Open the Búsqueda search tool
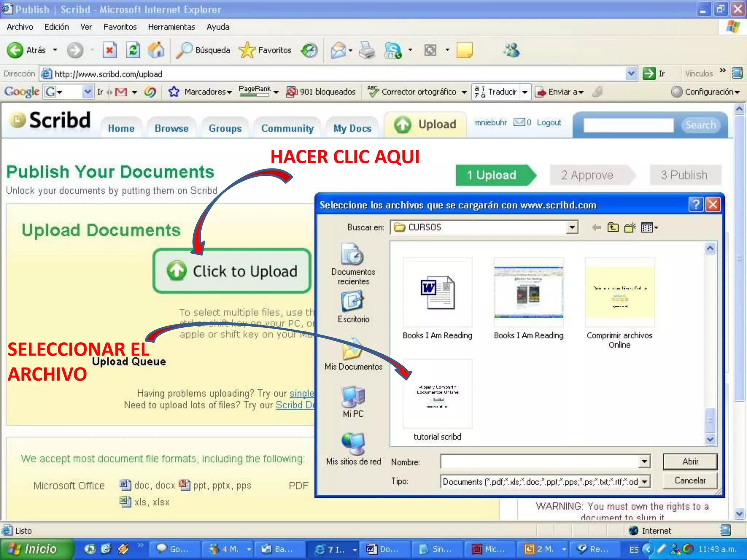The image size is (747, 560). (x=203, y=50)
